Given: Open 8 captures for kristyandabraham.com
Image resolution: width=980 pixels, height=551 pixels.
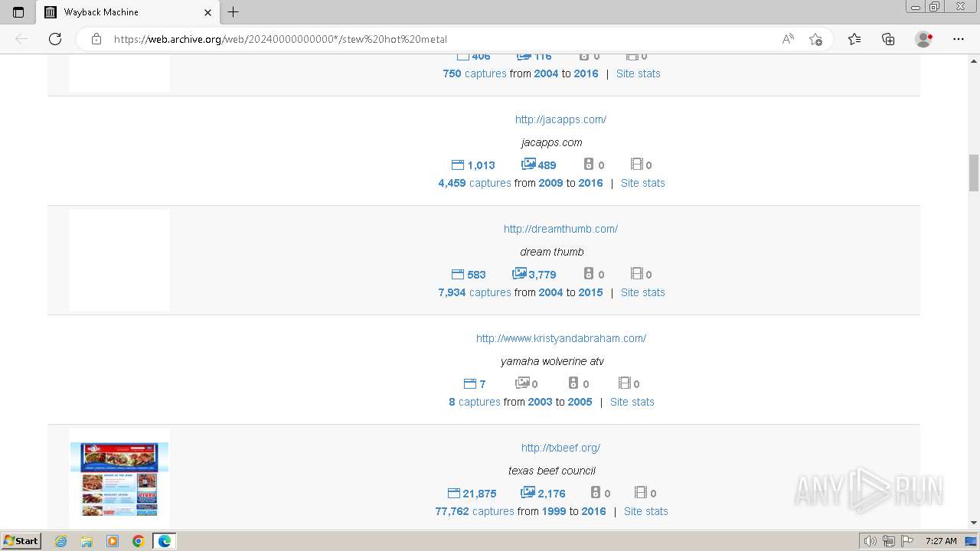Looking at the screenshot, I should coord(474,402).
